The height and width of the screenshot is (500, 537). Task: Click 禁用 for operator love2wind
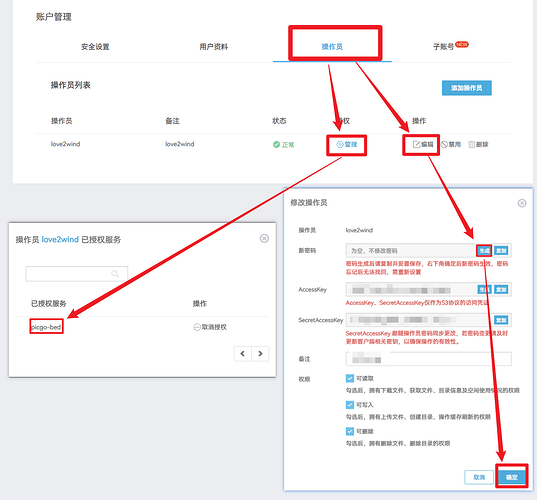point(451,145)
